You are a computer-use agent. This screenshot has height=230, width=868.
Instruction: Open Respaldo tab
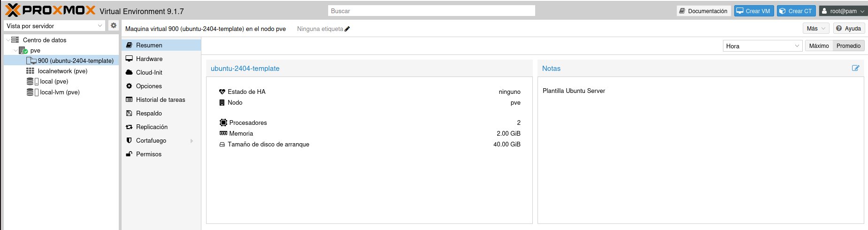point(161,113)
